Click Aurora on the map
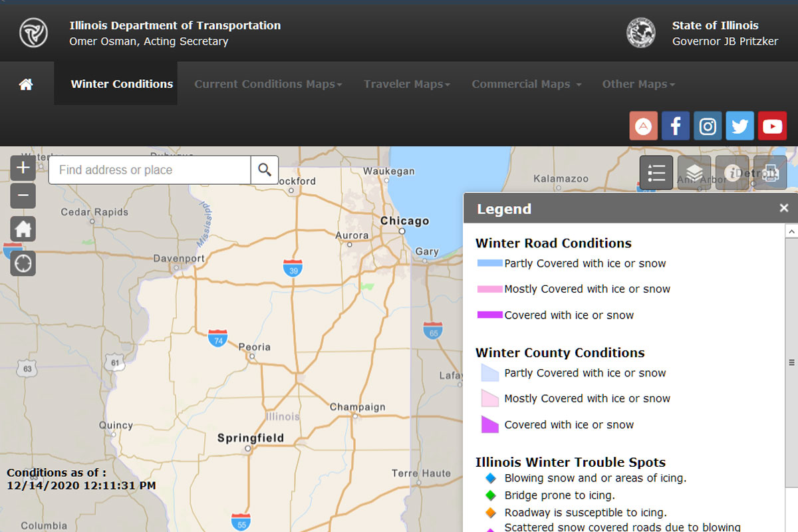This screenshot has height=532, width=798. [352, 235]
